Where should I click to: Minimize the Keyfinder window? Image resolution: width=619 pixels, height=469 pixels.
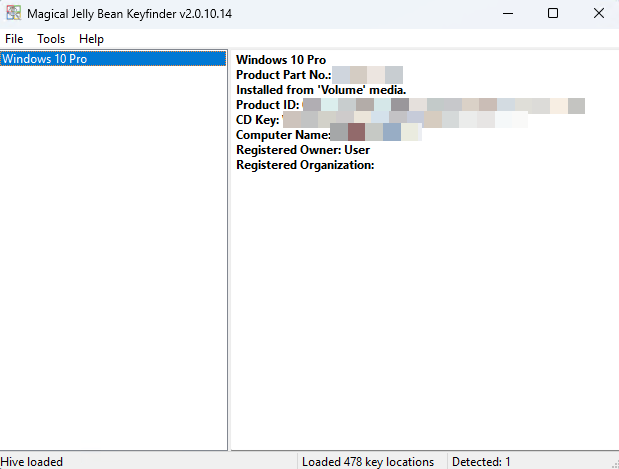pyautogui.click(x=508, y=13)
